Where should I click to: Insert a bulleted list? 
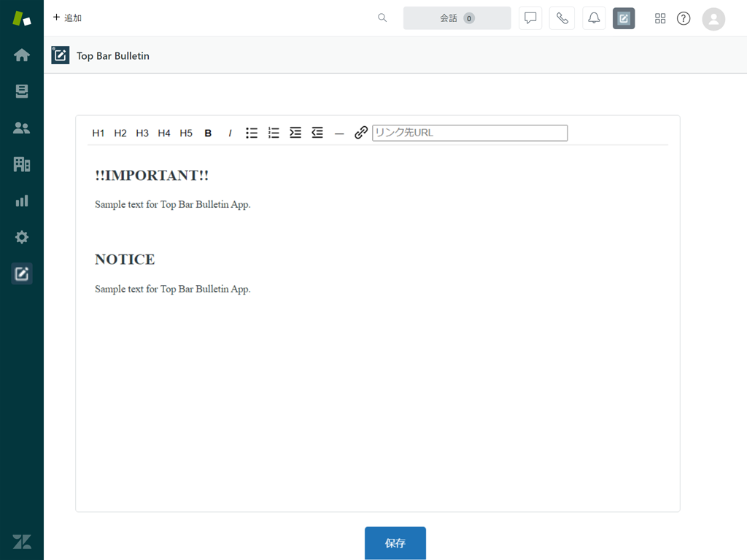[x=252, y=133]
